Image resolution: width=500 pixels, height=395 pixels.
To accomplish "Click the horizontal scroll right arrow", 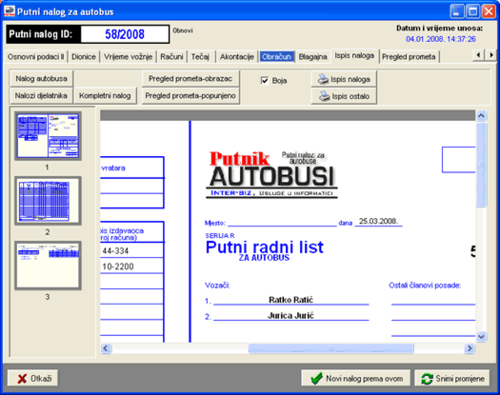I will (x=470, y=348).
